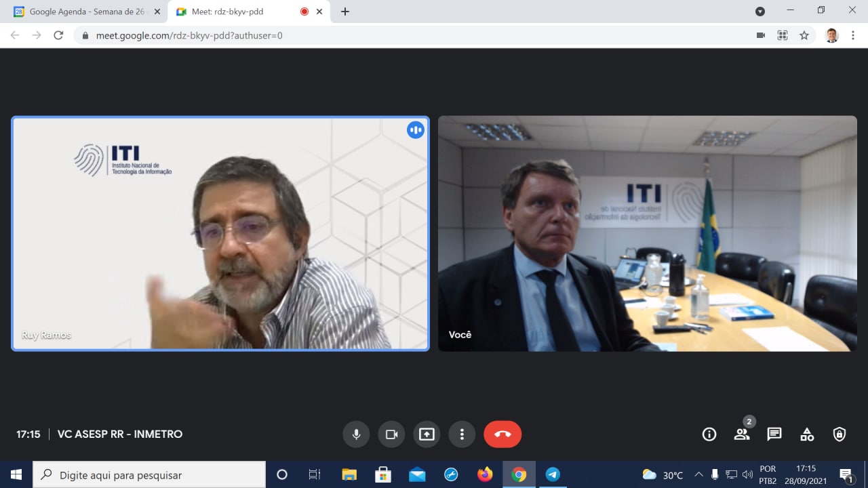The image size is (868, 488).
Task: End the call with red hang-up button
Action: (x=502, y=434)
